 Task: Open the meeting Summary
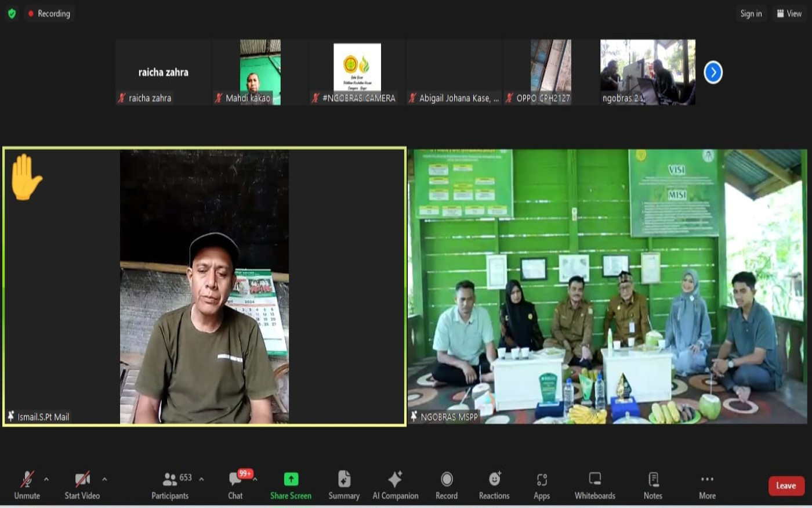point(344,485)
